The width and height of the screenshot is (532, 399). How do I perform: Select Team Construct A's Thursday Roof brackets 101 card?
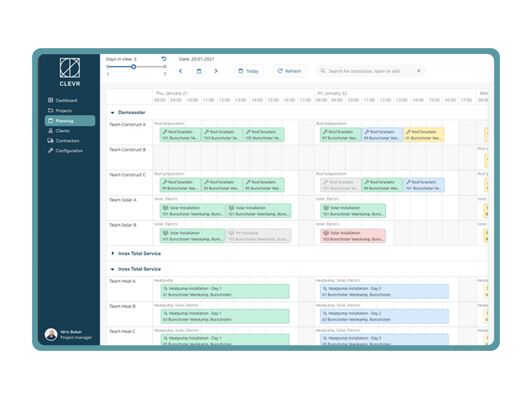[x=180, y=135]
